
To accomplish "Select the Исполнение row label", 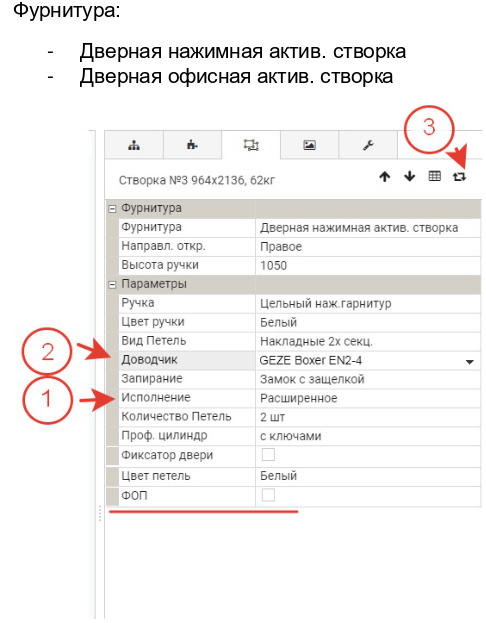I will pyautogui.click(x=156, y=398).
